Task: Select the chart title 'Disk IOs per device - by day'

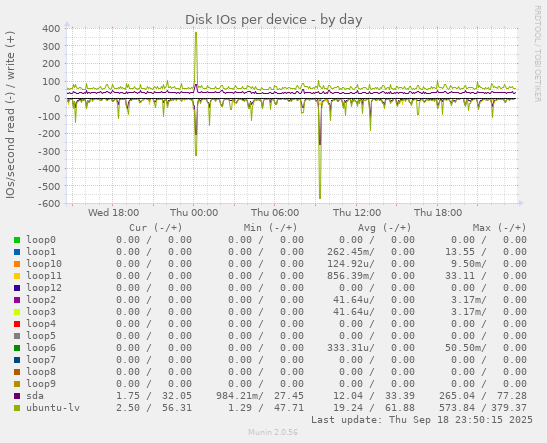Action: point(274,20)
